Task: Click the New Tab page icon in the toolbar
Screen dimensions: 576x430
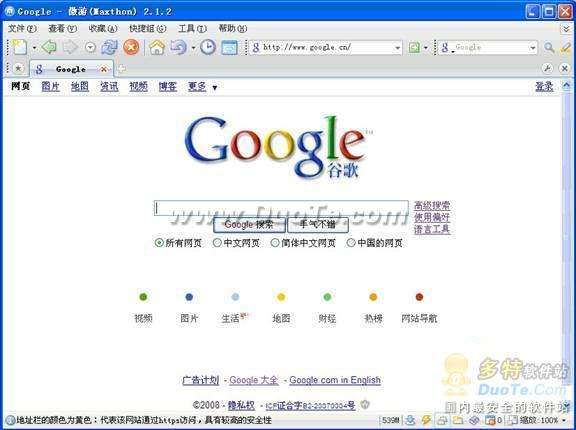Action: point(19,47)
